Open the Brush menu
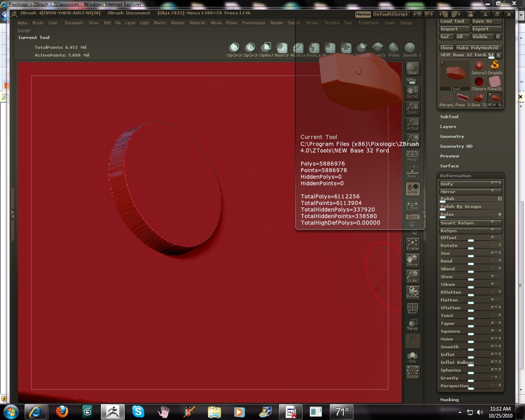The width and height of the screenshot is (525, 420). pos(38,23)
